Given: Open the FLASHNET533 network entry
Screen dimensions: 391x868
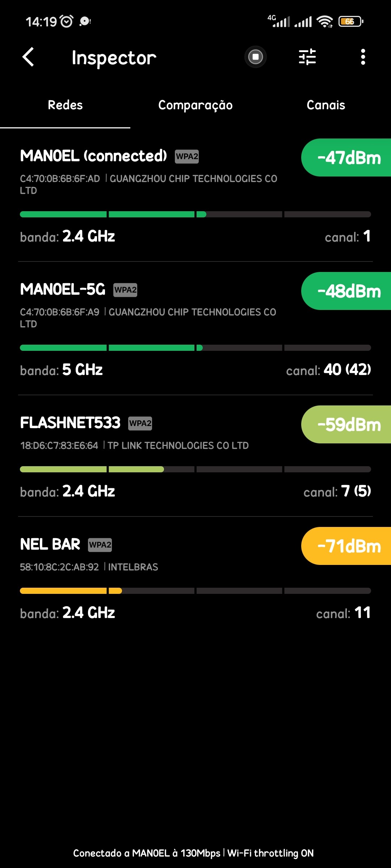Looking at the screenshot, I should pyautogui.click(x=70, y=423).
